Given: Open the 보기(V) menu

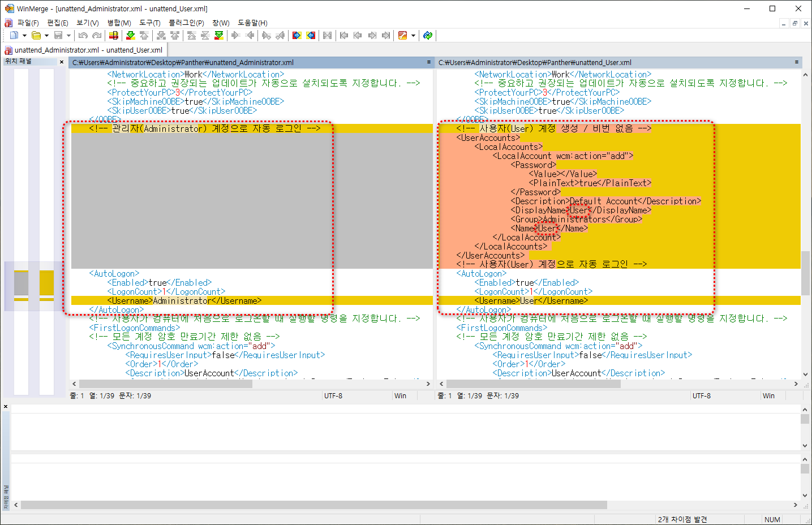Looking at the screenshot, I should click(x=88, y=23).
